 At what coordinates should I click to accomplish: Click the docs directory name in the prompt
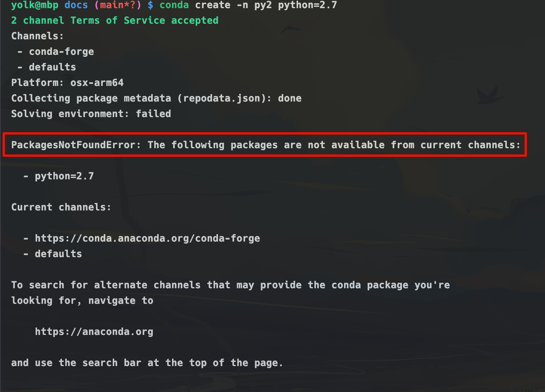(x=76, y=5)
